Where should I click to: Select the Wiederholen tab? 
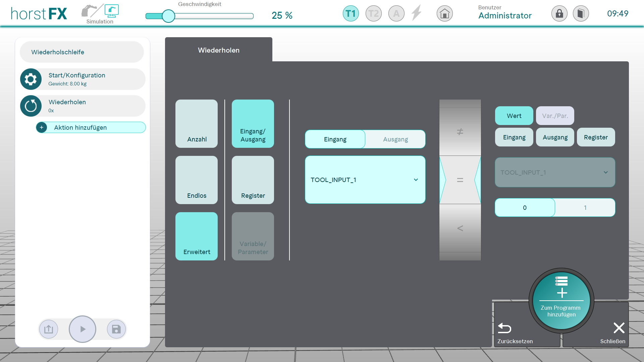pyautogui.click(x=218, y=50)
